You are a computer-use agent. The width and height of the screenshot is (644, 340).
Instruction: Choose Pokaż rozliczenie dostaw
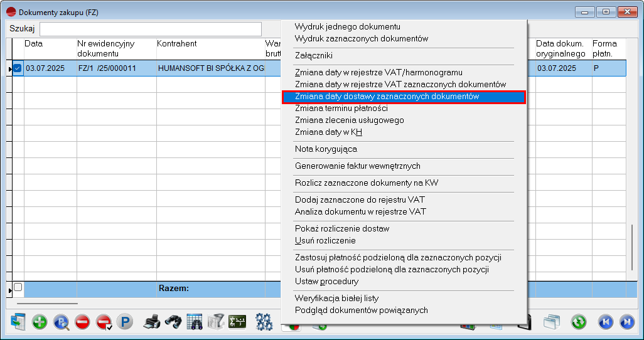pyautogui.click(x=342, y=229)
